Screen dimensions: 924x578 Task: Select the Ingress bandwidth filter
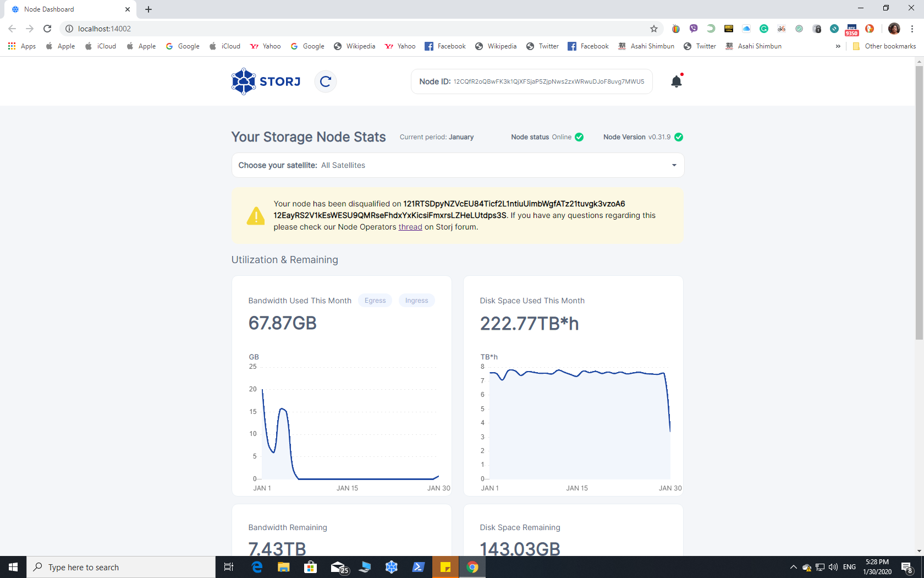pos(416,300)
